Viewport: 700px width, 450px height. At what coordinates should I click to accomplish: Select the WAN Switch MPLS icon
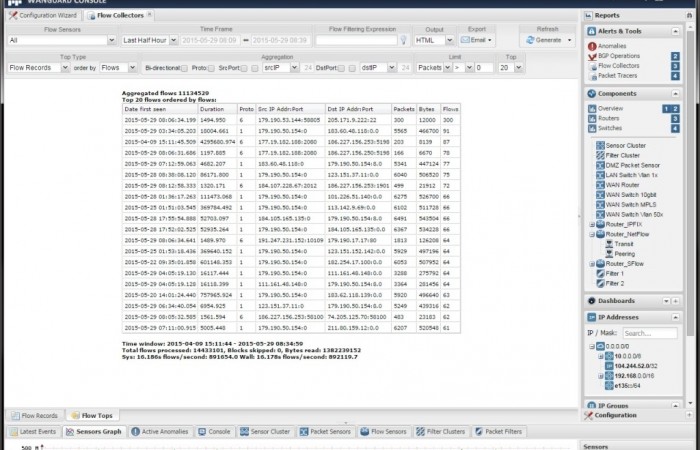(x=600, y=204)
